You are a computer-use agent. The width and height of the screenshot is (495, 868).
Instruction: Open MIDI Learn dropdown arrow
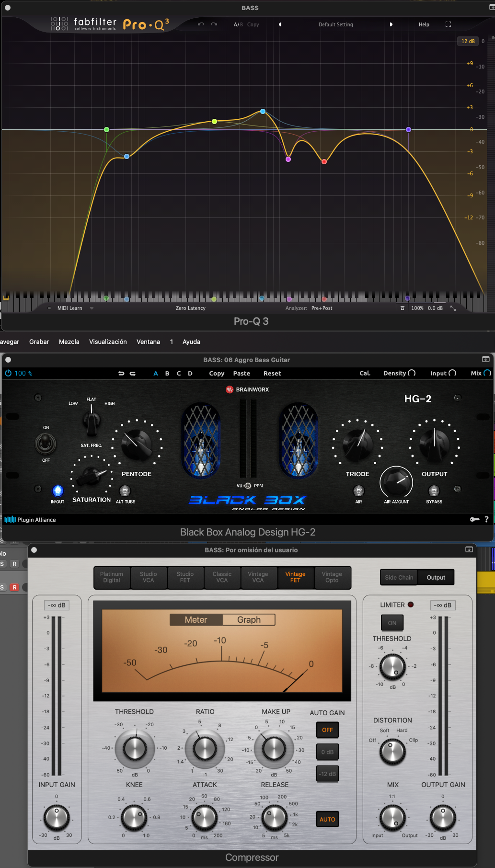tap(92, 308)
